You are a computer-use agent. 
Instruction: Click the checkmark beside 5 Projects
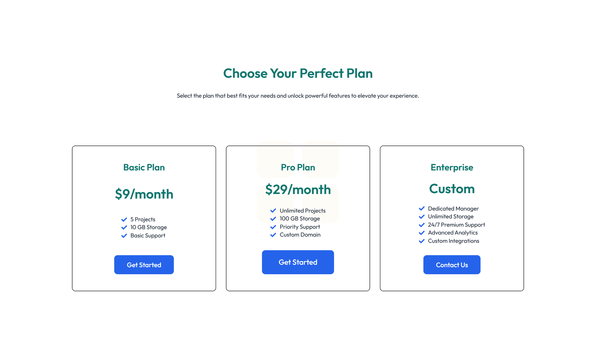pyautogui.click(x=124, y=219)
